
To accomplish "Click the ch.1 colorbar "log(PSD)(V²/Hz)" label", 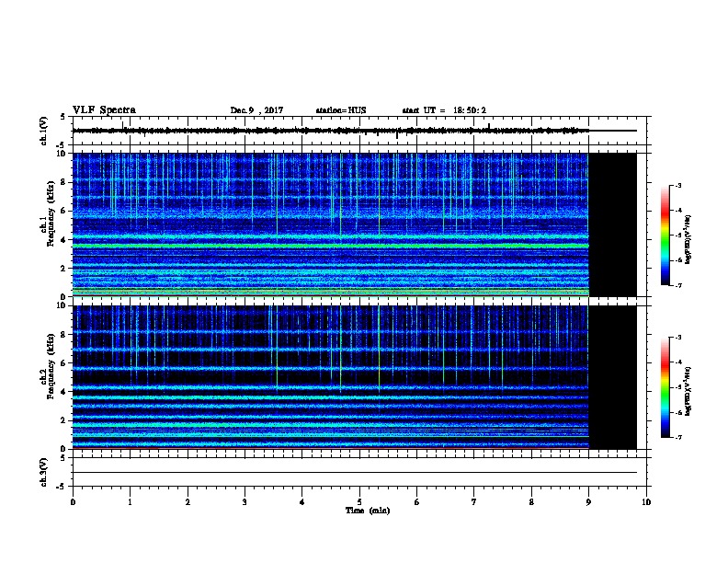I will tap(688, 240).
